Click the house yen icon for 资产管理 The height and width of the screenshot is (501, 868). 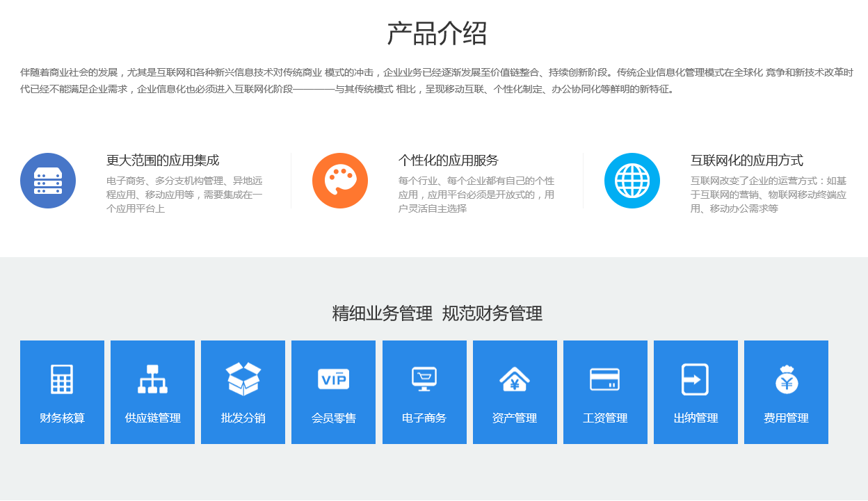(x=515, y=379)
